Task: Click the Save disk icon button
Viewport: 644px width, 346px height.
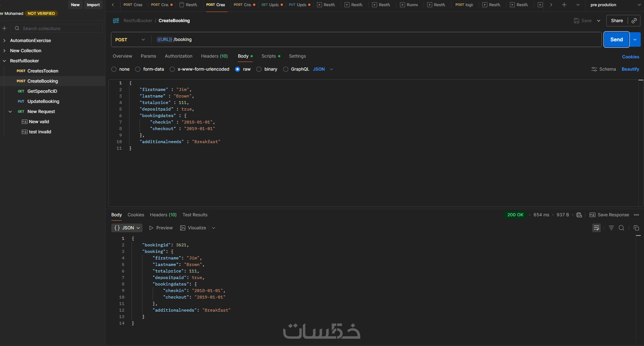Action: click(x=583, y=21)
